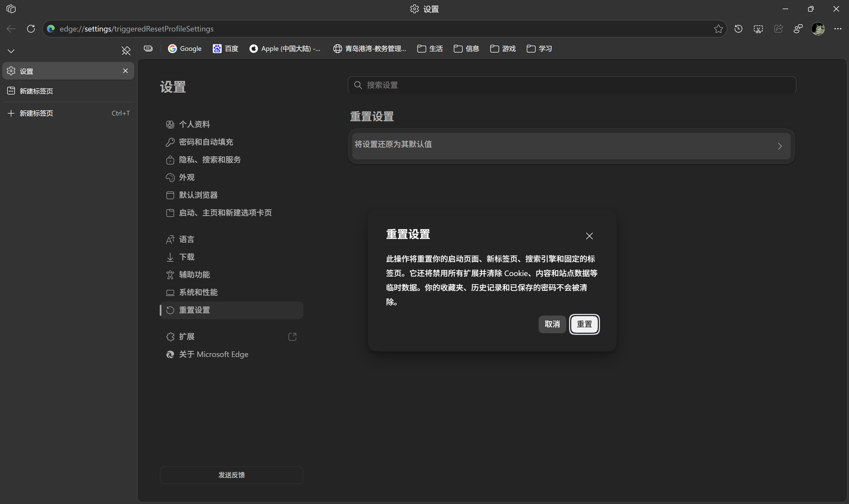Screen dimensions: 849x504
Task: Expand the 学习 bookmarks folder
Action: [x=539, y=49]
